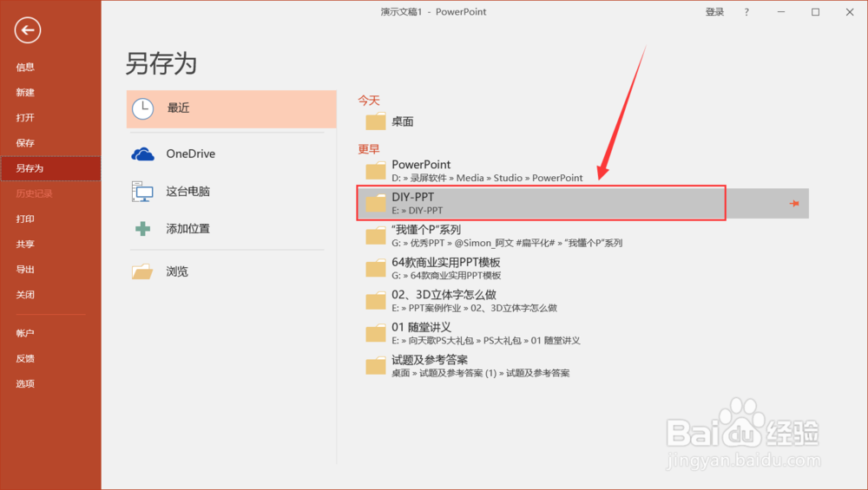Select 01 随堂讲义 folder name
868x490 pixels.
421,328
